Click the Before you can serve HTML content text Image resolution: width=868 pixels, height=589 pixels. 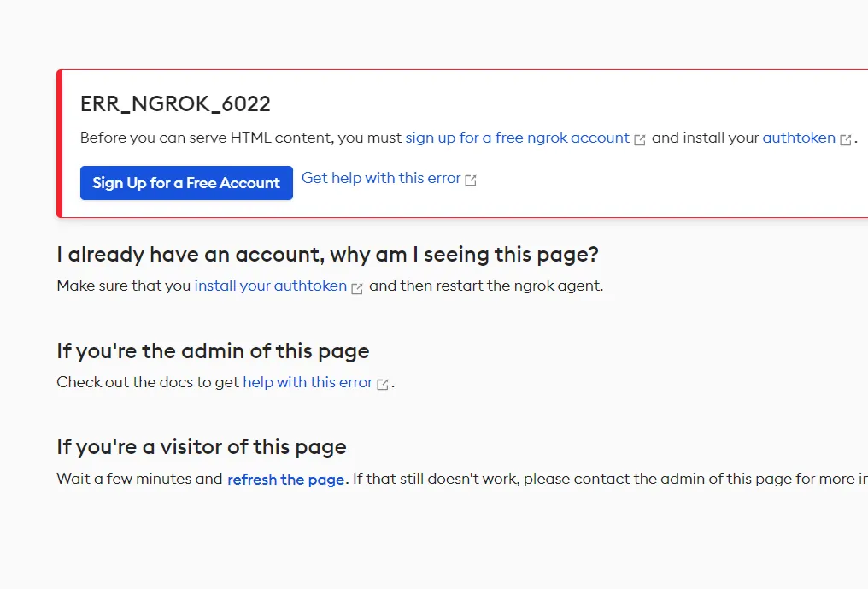click(241, 138)
